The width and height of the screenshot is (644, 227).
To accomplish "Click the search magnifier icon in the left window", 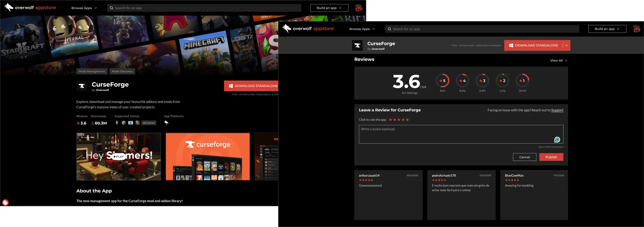I will (111, 8).
